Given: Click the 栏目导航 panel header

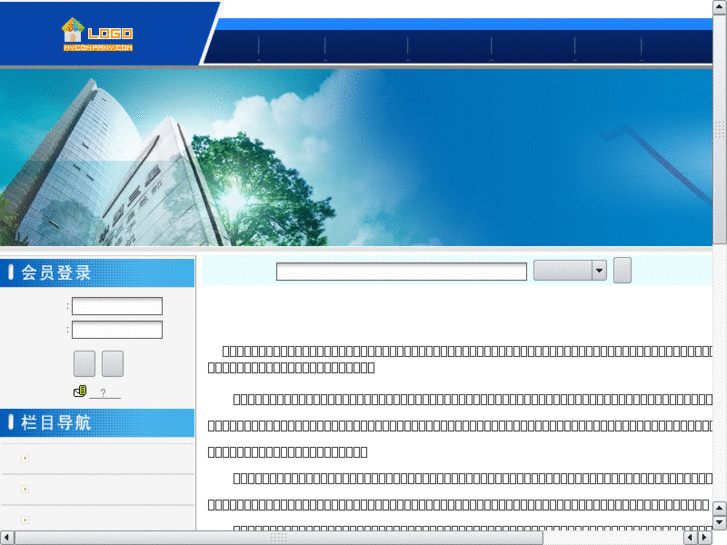Looking at the screenshot, I should (x=97, y=423).
